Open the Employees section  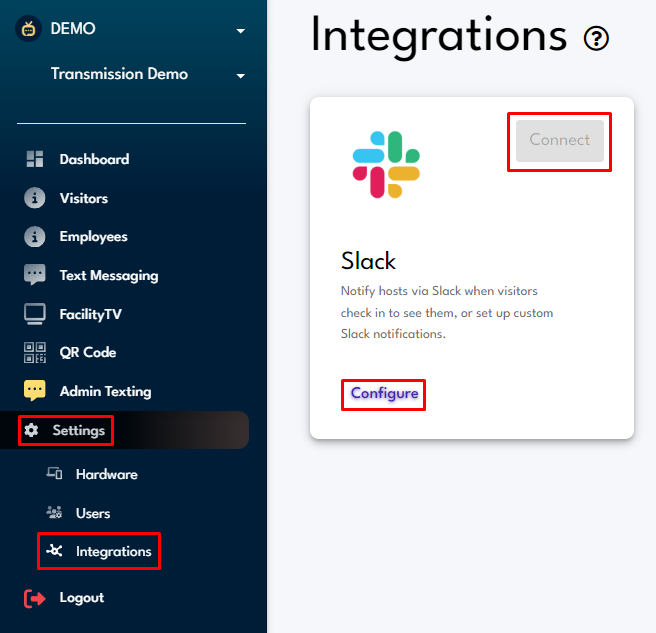click(x=93, y=237)
